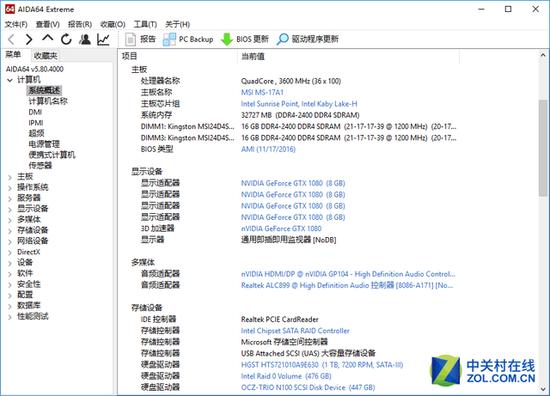Image resolution: width=550 pixels, height=396 pixels.
Task: Open Intel Chipset SATA RAID Controller link
Action: [x=295, y=331]
